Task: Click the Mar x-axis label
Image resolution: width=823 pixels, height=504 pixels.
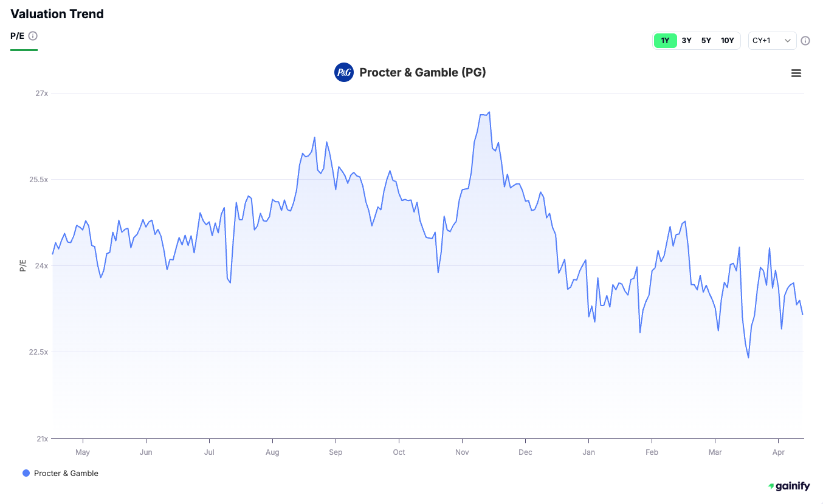Action: point(715,452)
